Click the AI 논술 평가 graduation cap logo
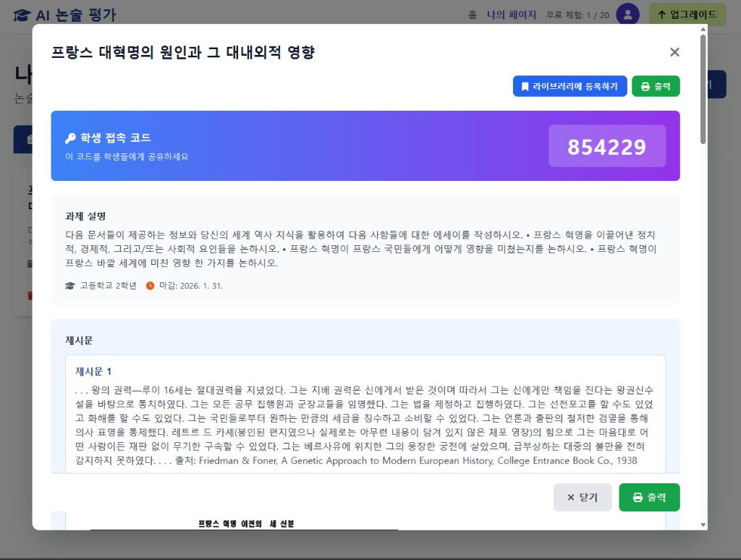 pos(24,14)
